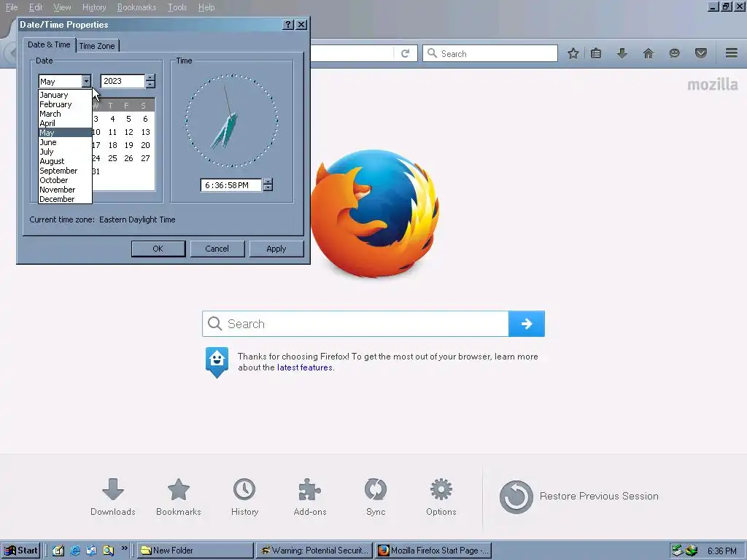Click the start page Search box
This screenshot has width=747, height=560.
[355, 324]
